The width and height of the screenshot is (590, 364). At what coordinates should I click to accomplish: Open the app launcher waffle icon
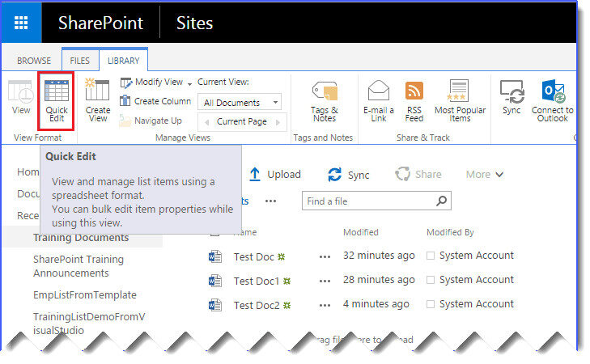point(21,23)
